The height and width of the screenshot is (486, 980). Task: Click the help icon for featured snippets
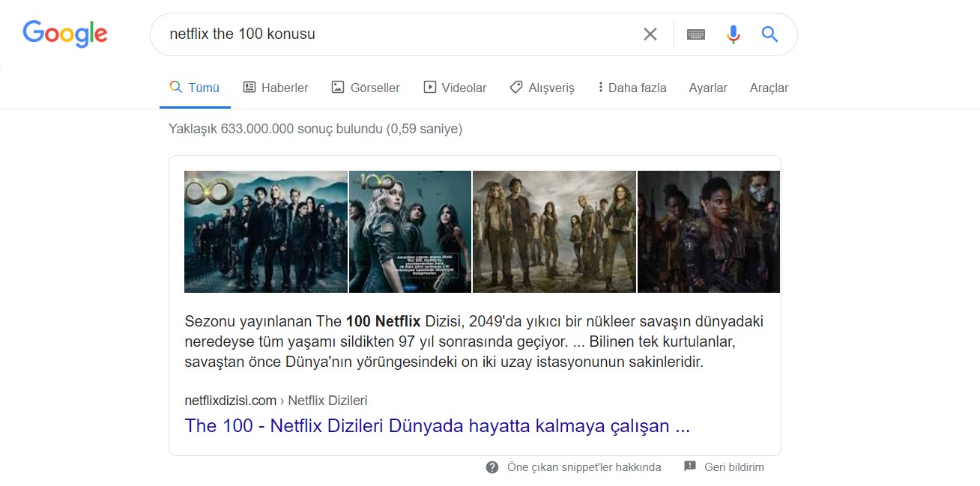tap(492, 467)
